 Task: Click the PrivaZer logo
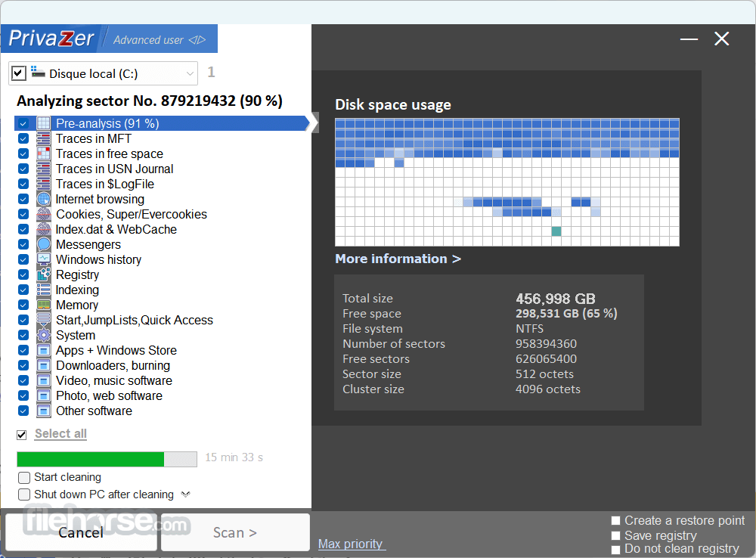point(51,39)
